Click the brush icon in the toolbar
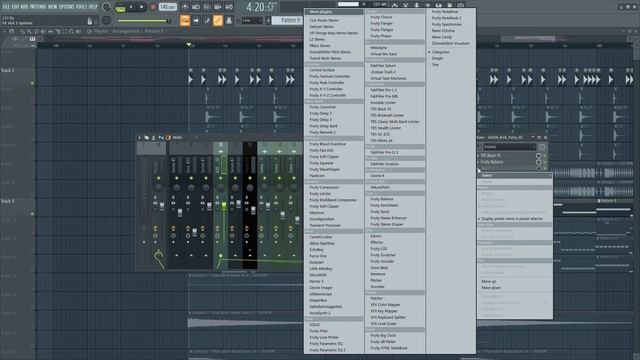The height and width of the screenshot is (360, 640). pyautogui.click(x=207, y=20)
